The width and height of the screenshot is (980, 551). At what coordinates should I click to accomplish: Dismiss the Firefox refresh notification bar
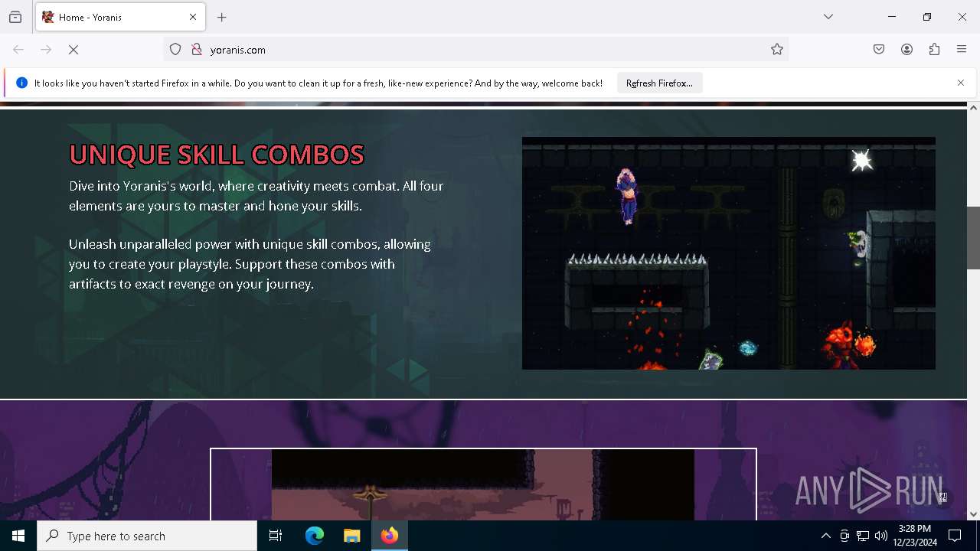(x=961, y=83)
